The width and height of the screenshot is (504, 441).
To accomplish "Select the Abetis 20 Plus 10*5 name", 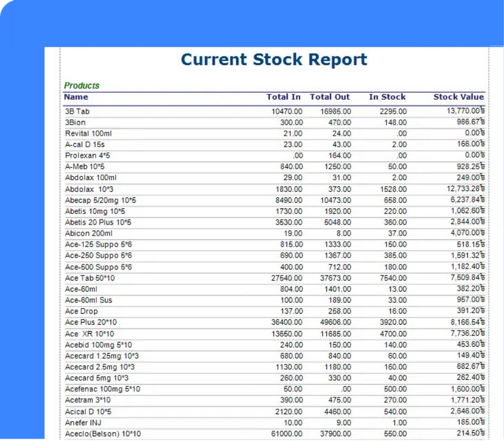I will click(x=98, y=223).
